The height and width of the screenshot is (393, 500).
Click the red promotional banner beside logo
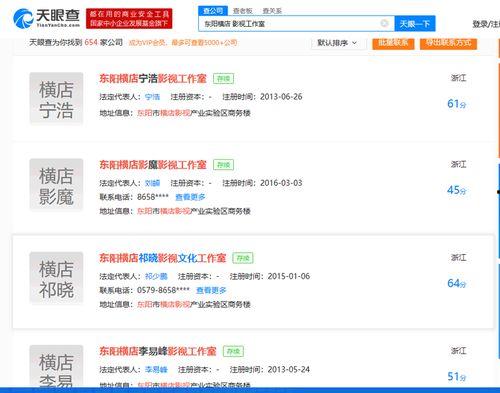click(x=129, y=18)
